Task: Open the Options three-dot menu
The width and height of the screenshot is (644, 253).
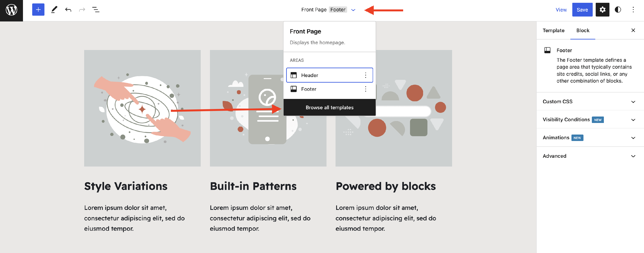Action: pos(633,10)
